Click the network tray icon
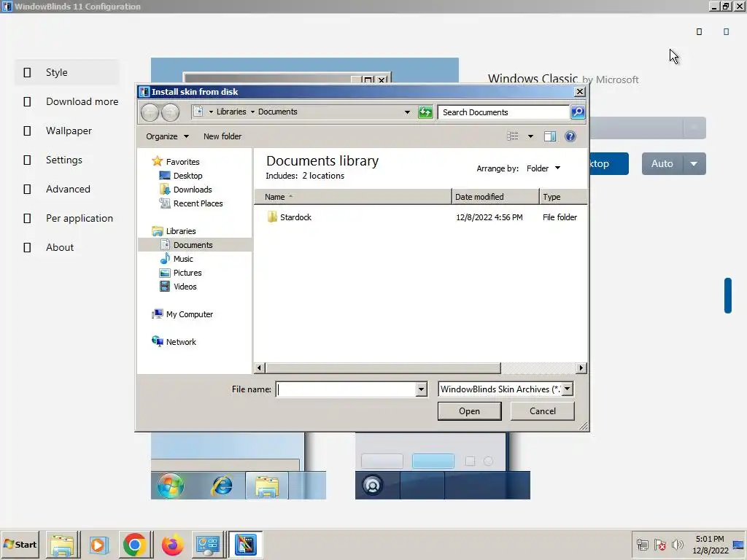 pos(642,544)
